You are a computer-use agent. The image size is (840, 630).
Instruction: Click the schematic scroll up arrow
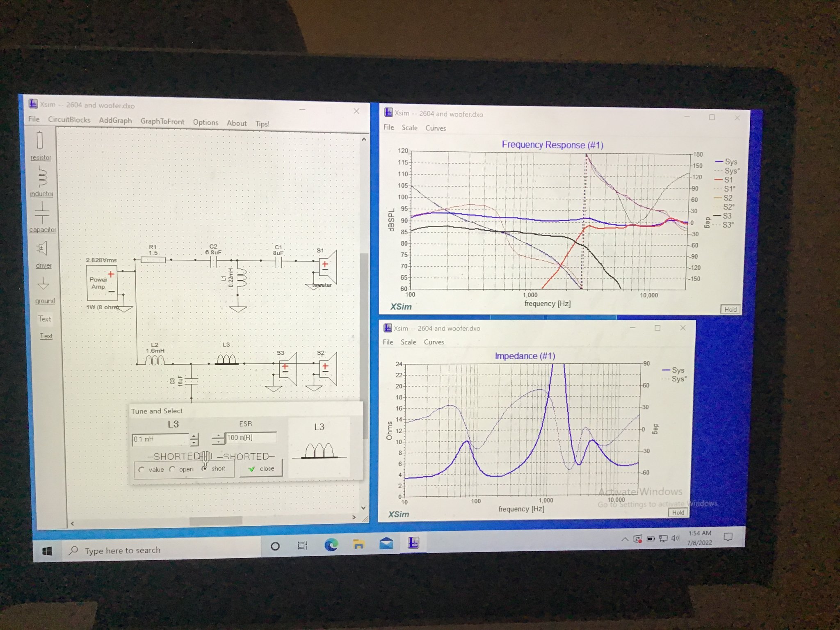(364, 139)
